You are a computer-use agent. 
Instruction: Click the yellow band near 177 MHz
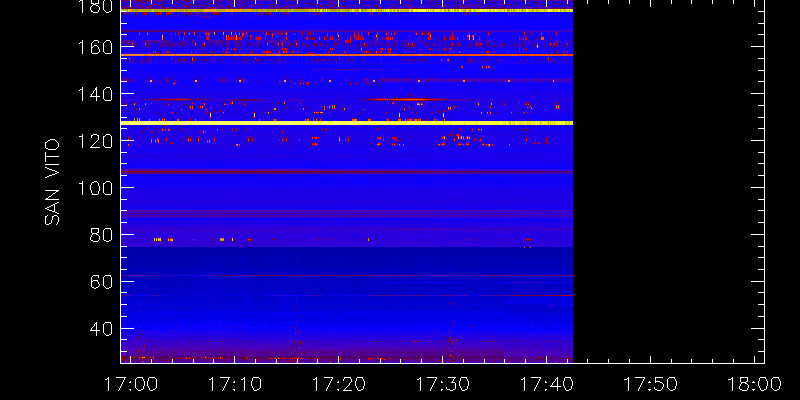[x=347, y=10]
